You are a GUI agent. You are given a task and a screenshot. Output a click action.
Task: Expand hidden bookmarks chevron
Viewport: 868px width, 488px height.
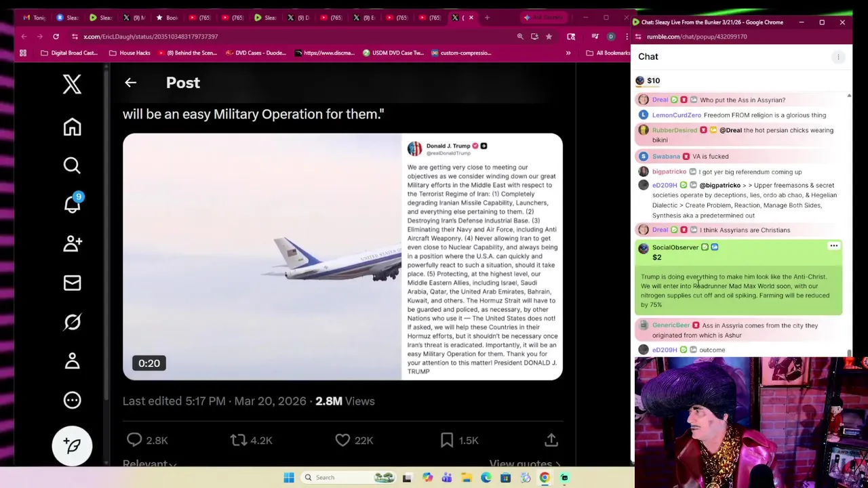(568, 53)
